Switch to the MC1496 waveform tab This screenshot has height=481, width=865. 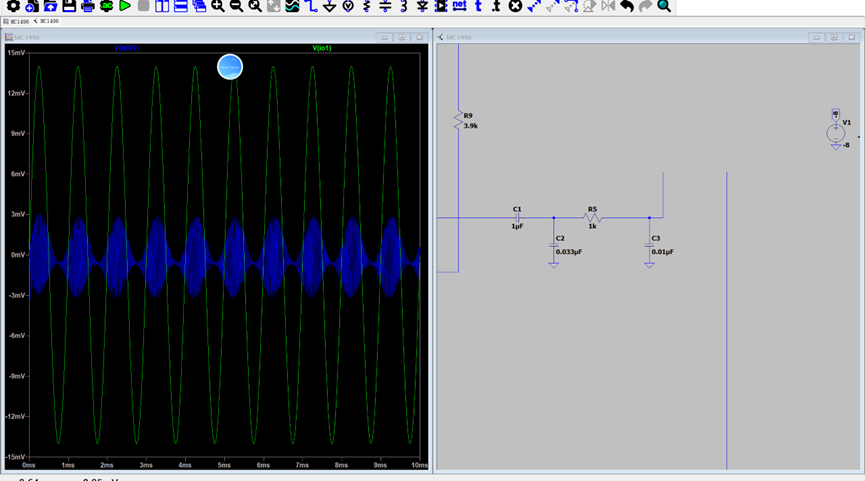click(17, 22)
